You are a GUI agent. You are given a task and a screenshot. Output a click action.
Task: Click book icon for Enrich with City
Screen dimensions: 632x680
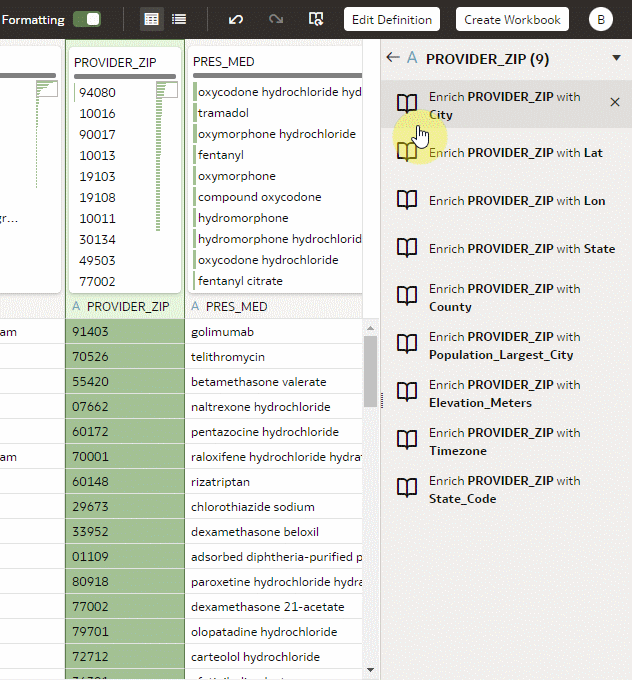tap(407, 104)
